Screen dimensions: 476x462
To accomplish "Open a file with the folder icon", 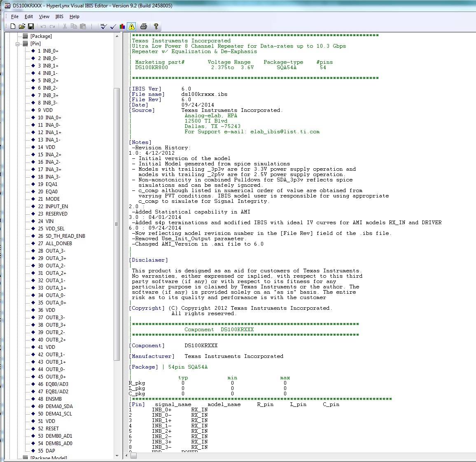I will pos(22,26).
